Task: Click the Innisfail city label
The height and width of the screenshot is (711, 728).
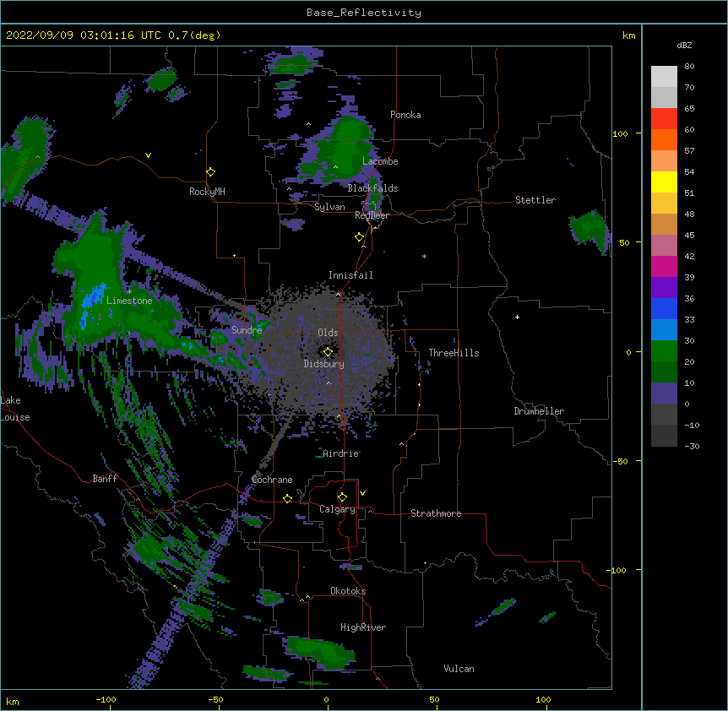Action: (x=350, y=275)
